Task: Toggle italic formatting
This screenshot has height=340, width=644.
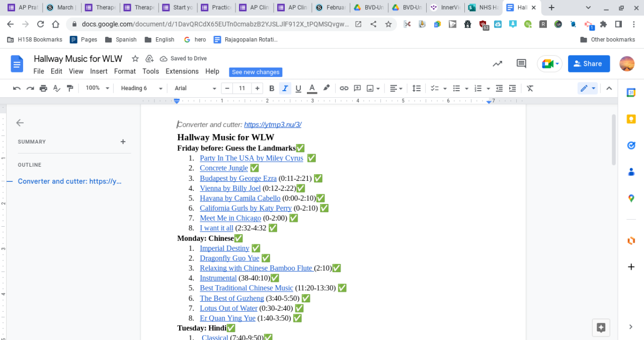Action: click(285, 88)
